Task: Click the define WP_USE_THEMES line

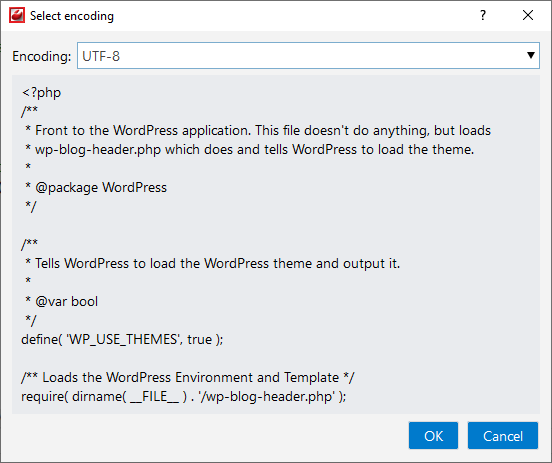Action: tap(122, 339)
